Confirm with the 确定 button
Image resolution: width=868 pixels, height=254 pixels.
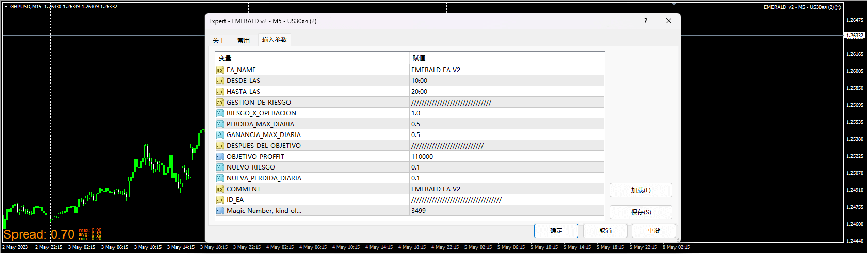(x=556, y=231)
